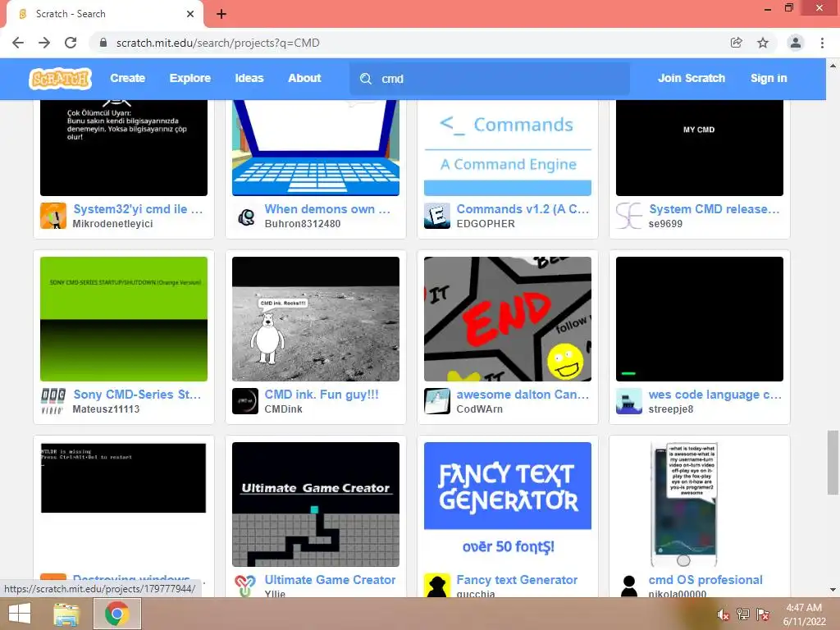This screenshot has width=840, height=630.
Task: Open the cmd OS profesional title link
Action: click(705, 580)
